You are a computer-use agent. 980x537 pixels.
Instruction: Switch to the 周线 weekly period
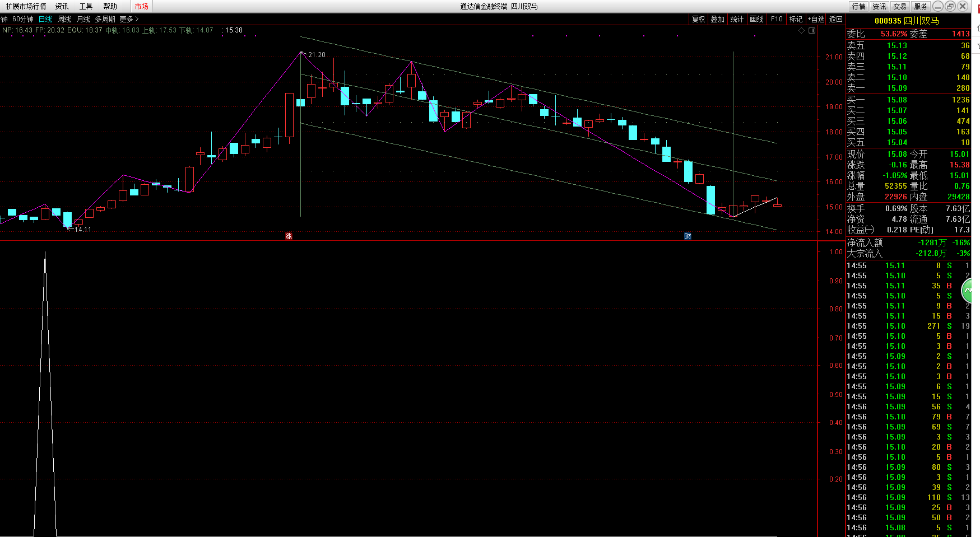click(x=64, y=19)
